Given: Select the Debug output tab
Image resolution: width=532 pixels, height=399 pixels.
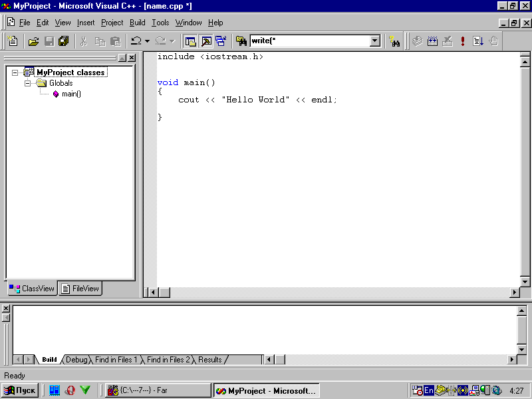Looking at the screenshot, I should coord(76,360).
